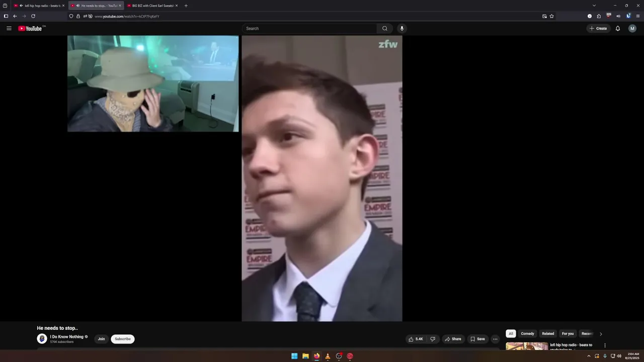Image resolution: width=644 pixels, height=362 pixels.
Task: Open the browser application hamburger menu
Action: pyautogui.click(x=638, y=16)
